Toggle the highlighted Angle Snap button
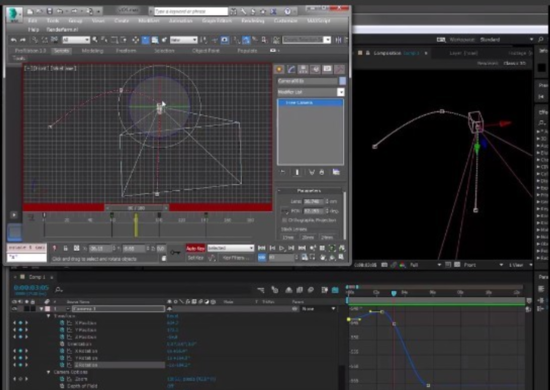550x390 pixels. click(246, 40)
